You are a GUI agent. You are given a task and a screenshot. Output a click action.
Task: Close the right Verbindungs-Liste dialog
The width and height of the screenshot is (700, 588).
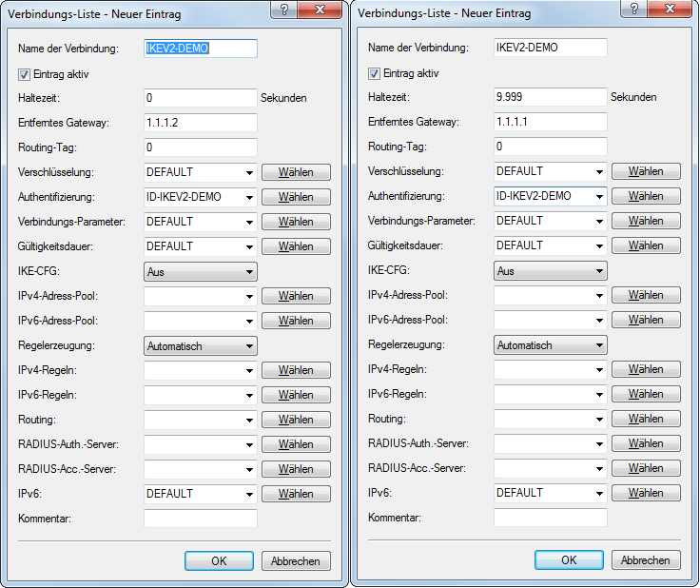tap(671, 11)
